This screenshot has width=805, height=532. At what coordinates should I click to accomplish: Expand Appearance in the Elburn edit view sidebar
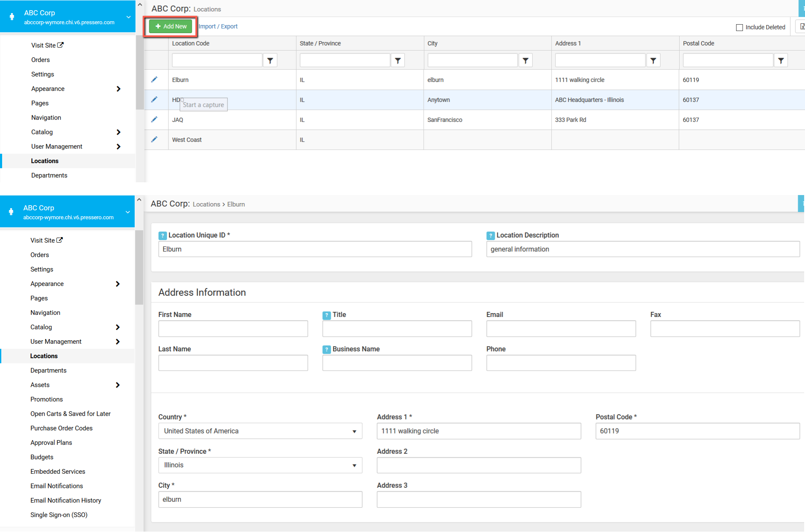coord(118,284)
